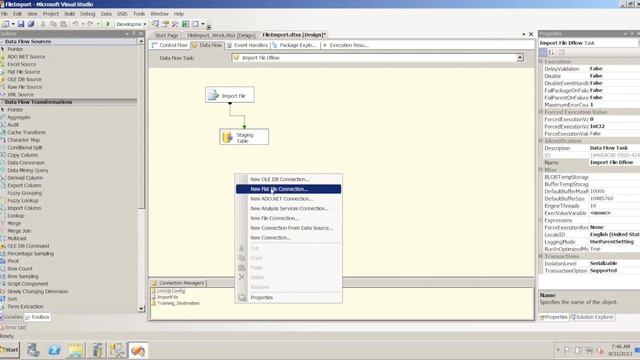The height and width of the screenshot is (360, 640).
Task: Switch to the Event Handlers tab
Action: click(x=247, y=45)
